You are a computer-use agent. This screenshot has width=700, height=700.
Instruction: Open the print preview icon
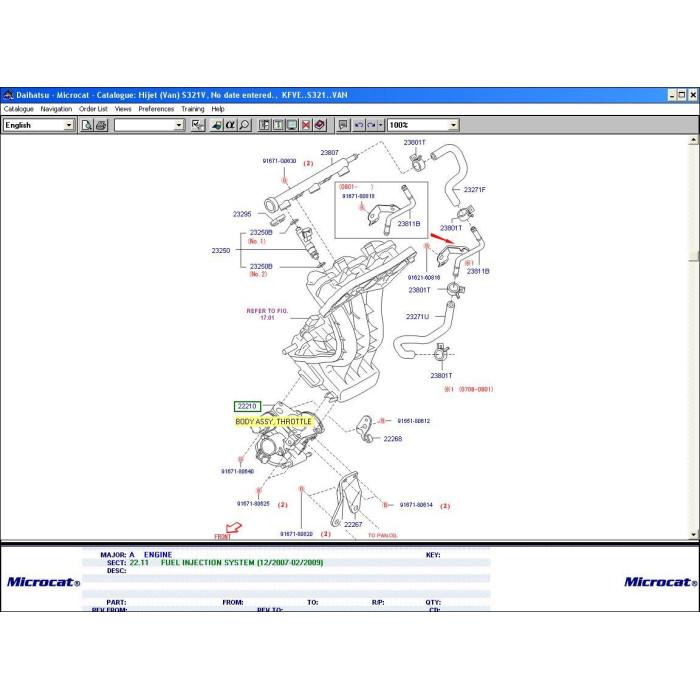point(87,125)
